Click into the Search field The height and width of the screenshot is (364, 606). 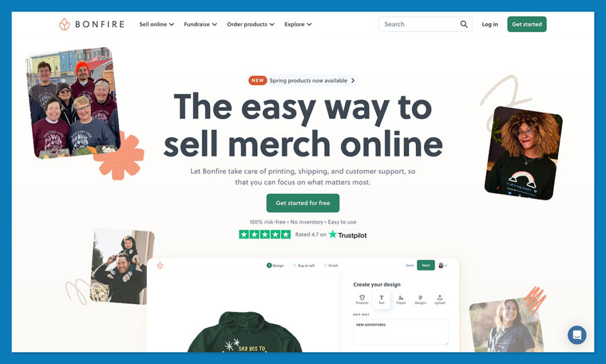419,24
